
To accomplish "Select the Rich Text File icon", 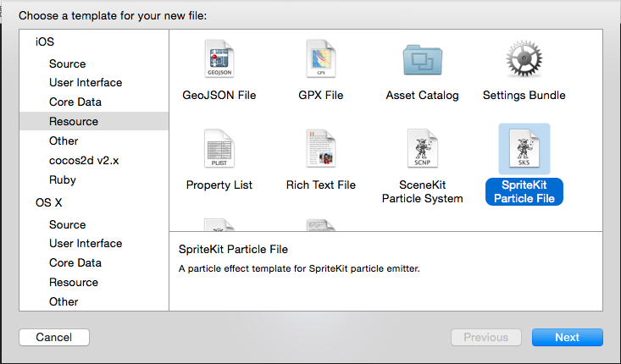I will [x=321, y=150].
